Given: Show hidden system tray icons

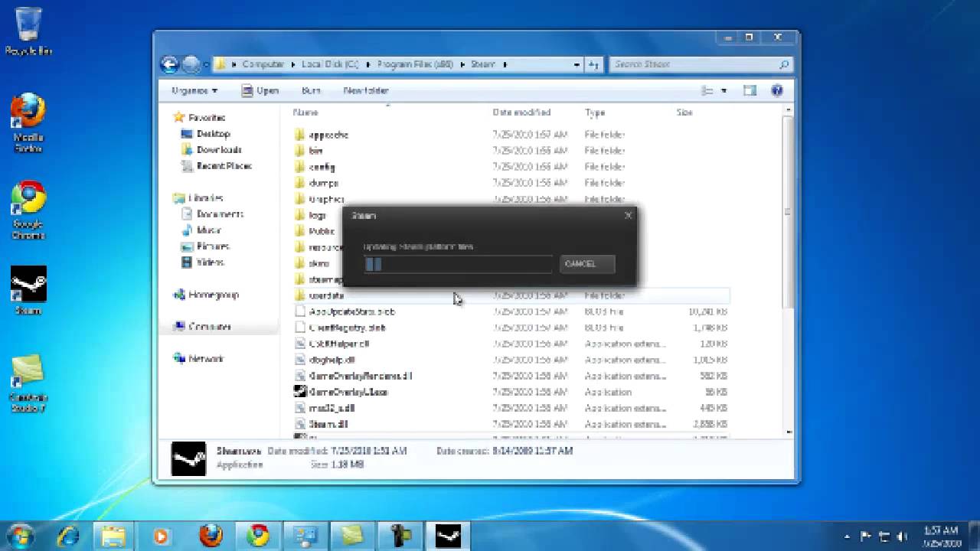Looking at the screenshot, I should click(x=847, y=536).
